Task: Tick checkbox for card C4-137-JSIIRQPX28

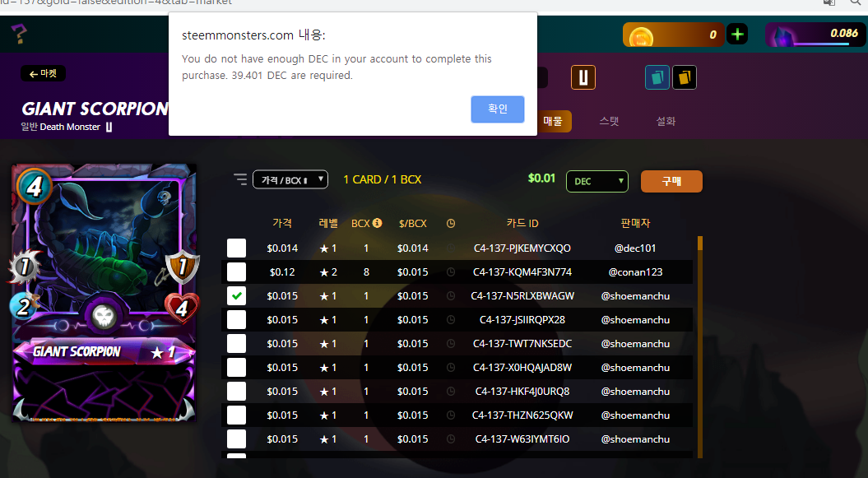Action: coord(236,320)
